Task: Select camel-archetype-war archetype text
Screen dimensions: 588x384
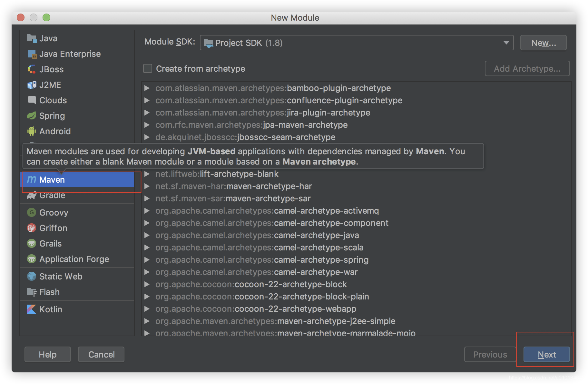Action: [x=257, y=272]
